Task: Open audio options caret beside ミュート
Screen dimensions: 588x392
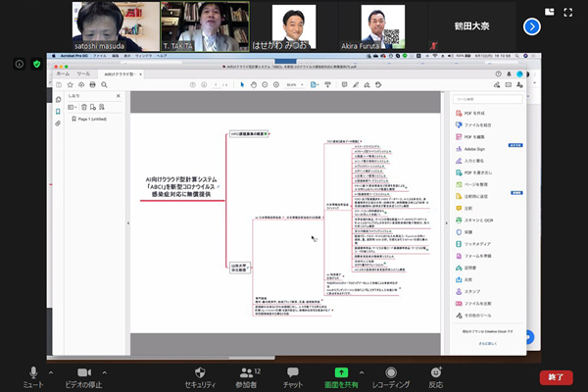Action: click(51, 372)
